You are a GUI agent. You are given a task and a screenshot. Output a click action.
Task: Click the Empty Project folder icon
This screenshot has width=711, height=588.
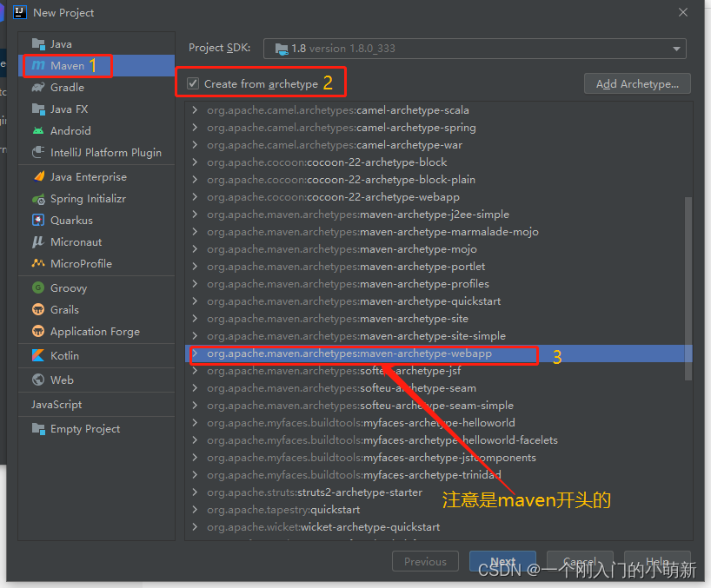coord(38,428)
